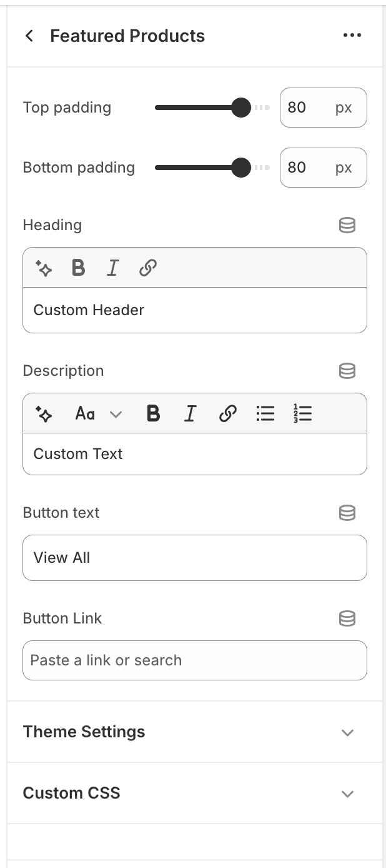The image size is (386, 868).
Task: Toggle italic in Heading toolbar
Action: 112,268
